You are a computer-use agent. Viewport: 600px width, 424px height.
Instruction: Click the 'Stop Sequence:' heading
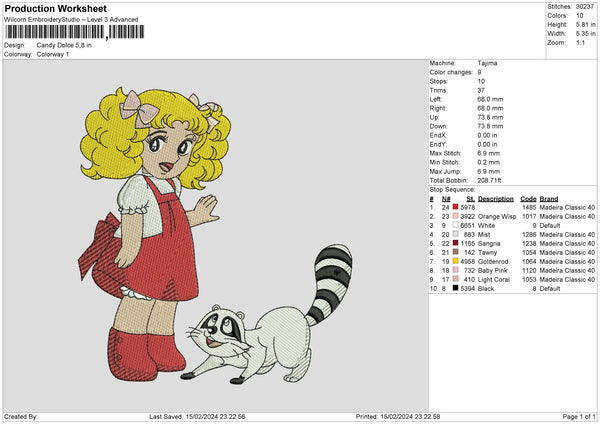click(452, 189)
